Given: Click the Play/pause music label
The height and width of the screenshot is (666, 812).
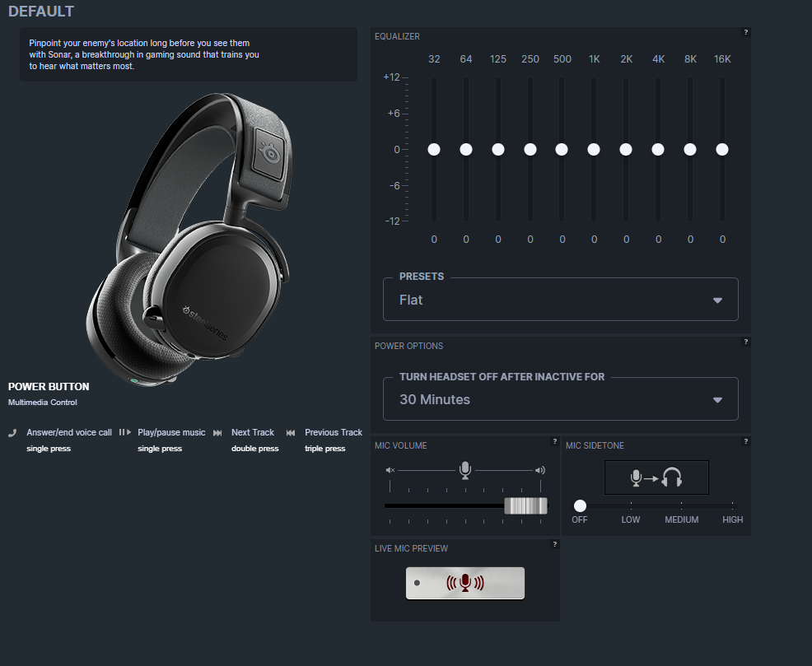Looking at the screenshot, I should (171, 432).
